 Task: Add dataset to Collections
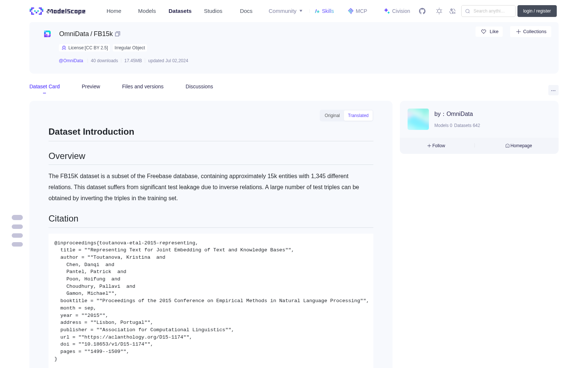(x=531, y=32)
